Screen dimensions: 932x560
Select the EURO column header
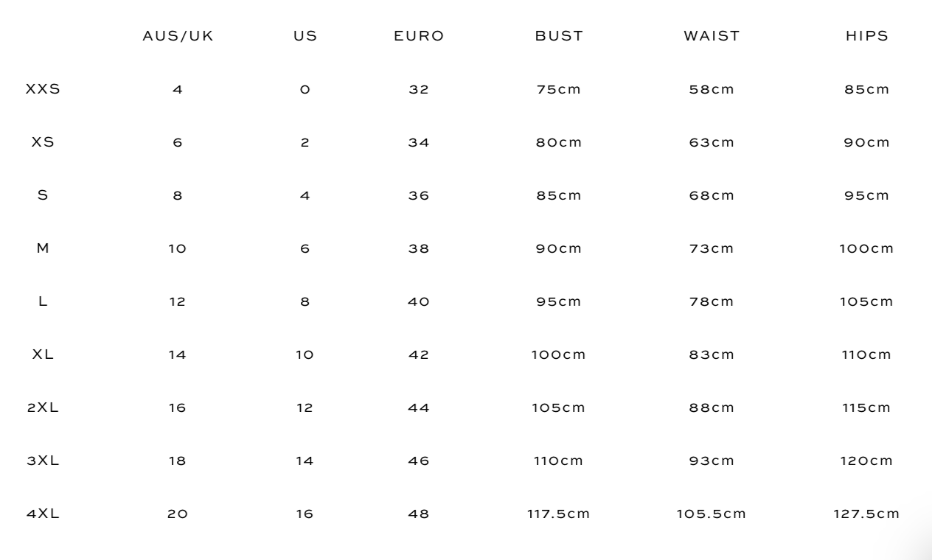click(419, 38)
